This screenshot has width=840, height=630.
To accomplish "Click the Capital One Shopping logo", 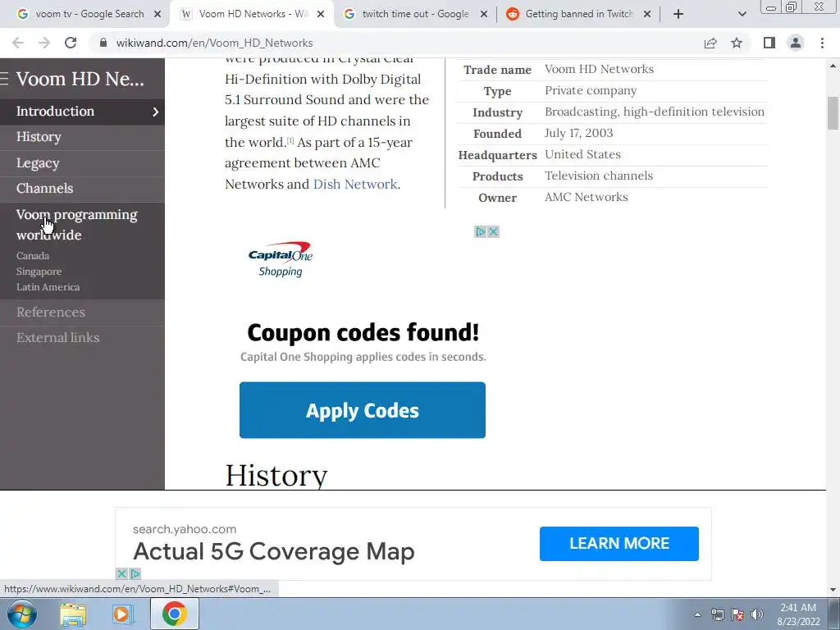I will pos(281,258).
